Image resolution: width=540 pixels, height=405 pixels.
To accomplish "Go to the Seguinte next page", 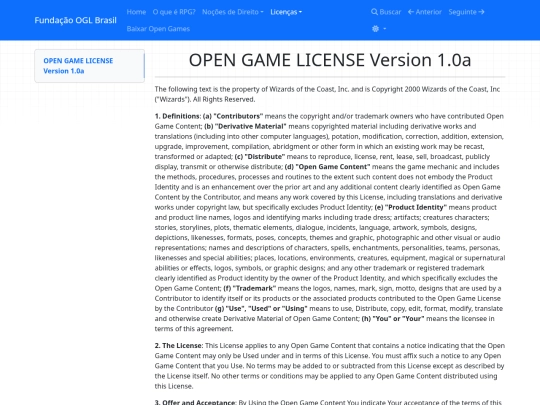I will click(x=466, y=12).
